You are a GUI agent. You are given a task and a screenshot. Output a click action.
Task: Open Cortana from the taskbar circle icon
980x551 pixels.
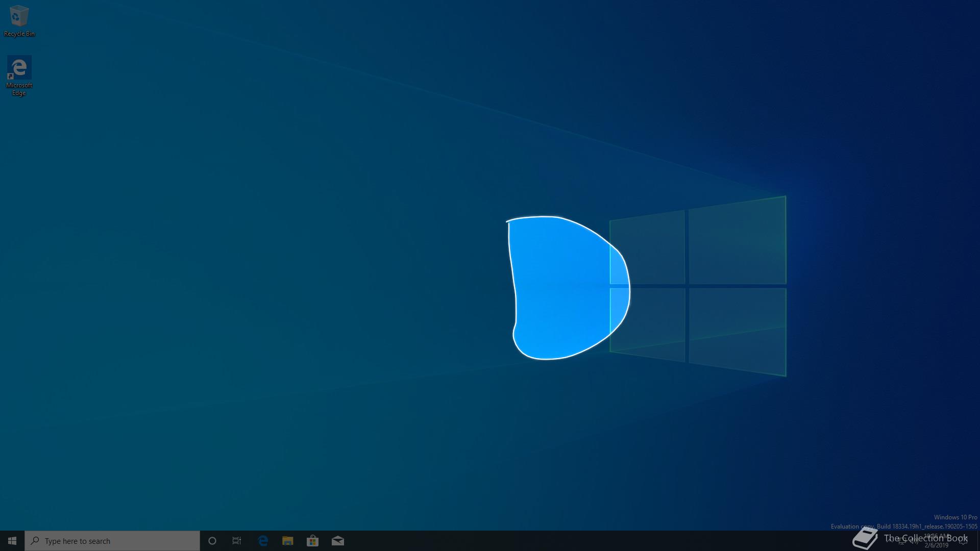[212, 541]
